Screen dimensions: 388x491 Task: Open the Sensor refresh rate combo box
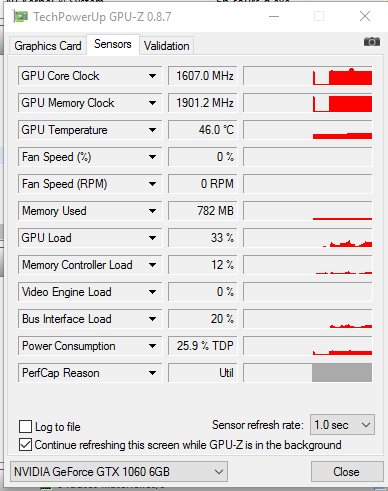point(342,425)
